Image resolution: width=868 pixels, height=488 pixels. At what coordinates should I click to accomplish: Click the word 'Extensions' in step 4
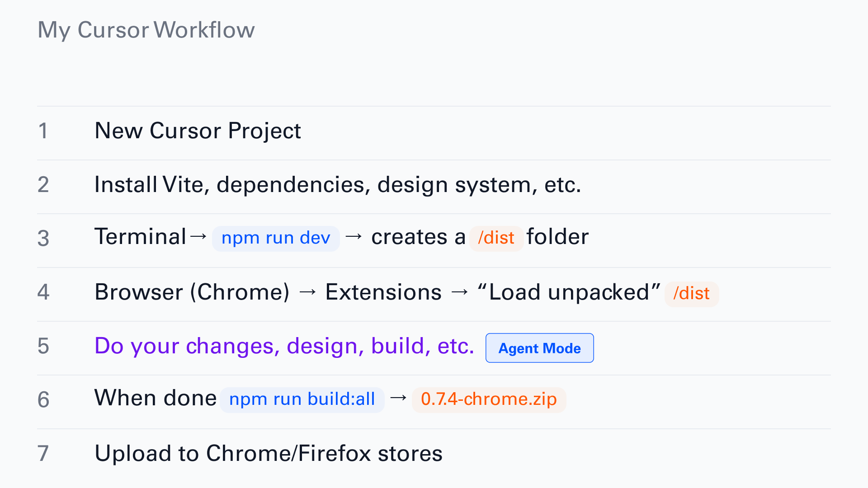click(383, 292)
